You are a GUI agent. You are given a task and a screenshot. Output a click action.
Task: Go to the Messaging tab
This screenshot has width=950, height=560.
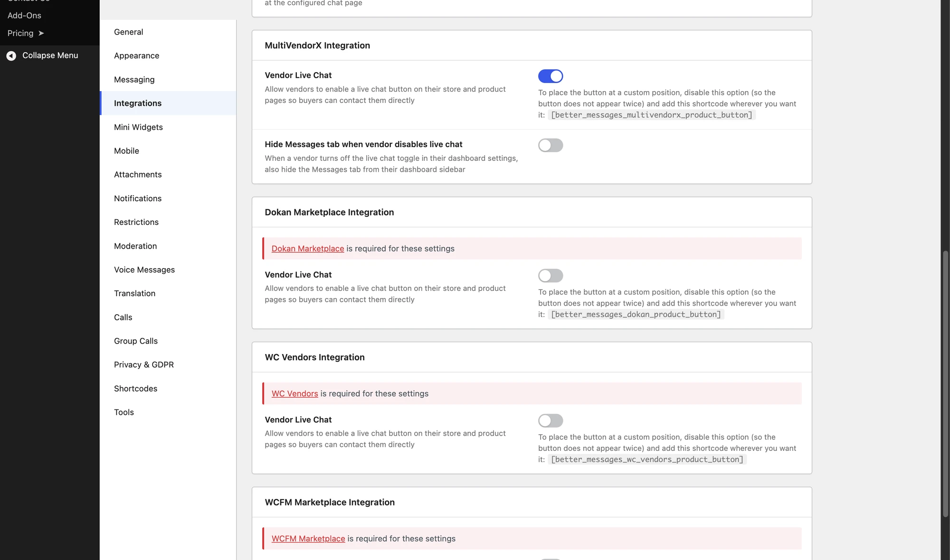tap(168, 79)
